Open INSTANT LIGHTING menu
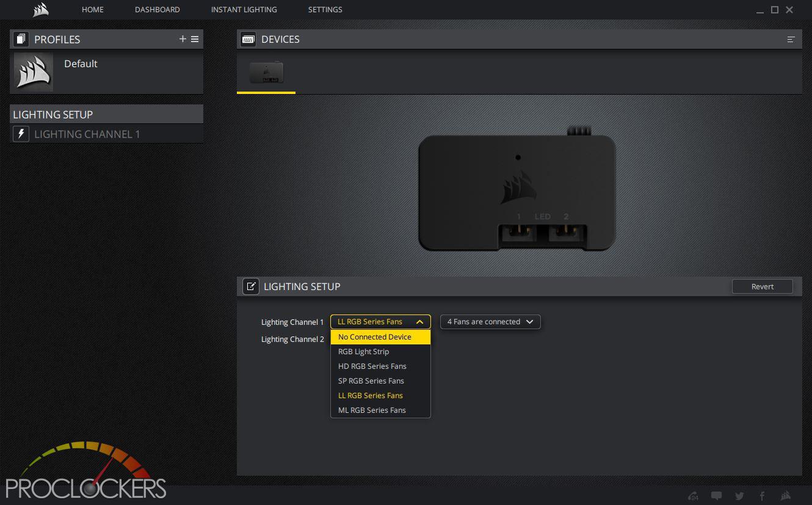Viewport: 812px width, 505px height. [244, 10]
